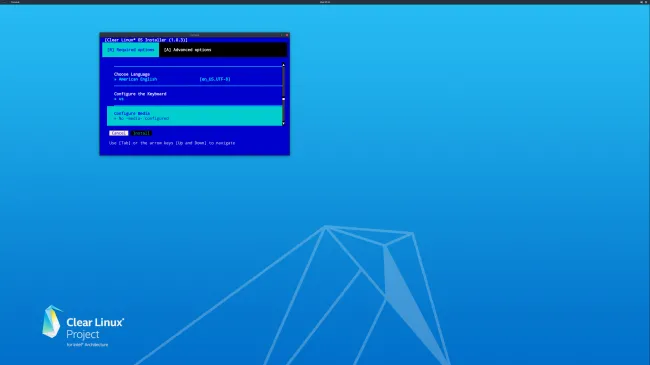Click the Cancel button in the installer
This screenshot has width=650, height=365.
(119, 133)
